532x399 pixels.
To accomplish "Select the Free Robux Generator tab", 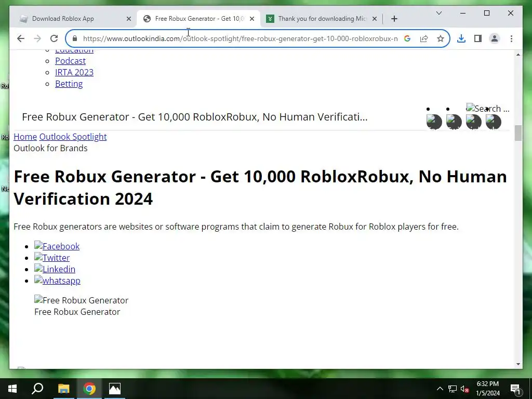I will pos(198,19).
